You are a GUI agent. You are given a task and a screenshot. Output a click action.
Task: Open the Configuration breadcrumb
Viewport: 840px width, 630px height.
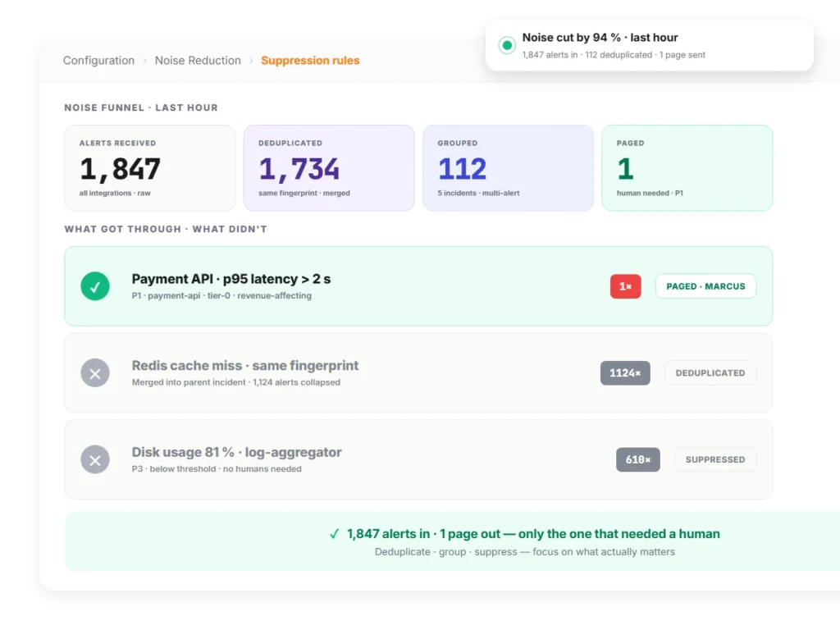(x=98, y=61)
